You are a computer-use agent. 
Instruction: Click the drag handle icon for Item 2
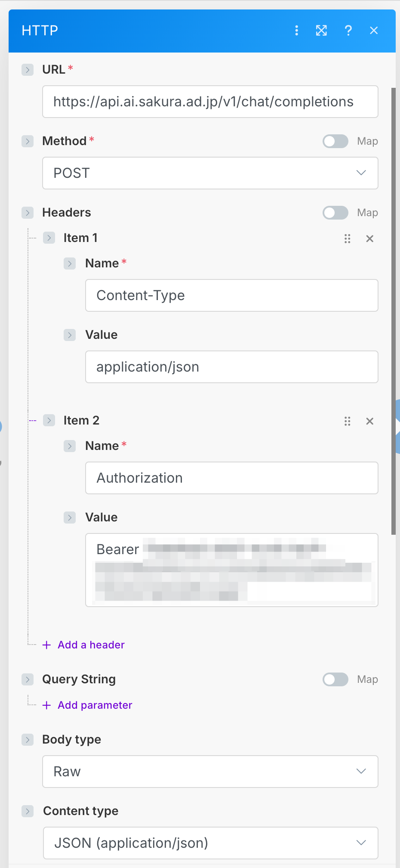[348, 421]
